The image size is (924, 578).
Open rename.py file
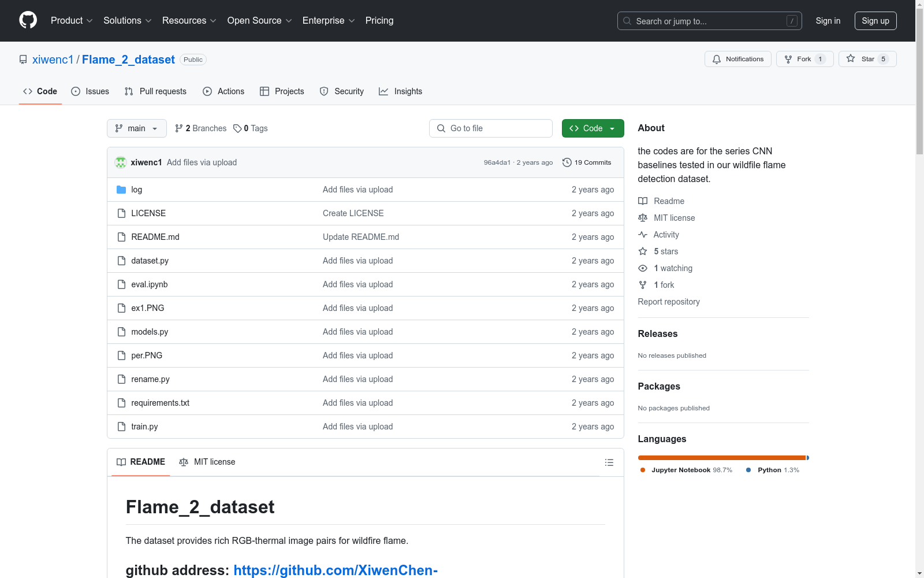tap(150, 379)
